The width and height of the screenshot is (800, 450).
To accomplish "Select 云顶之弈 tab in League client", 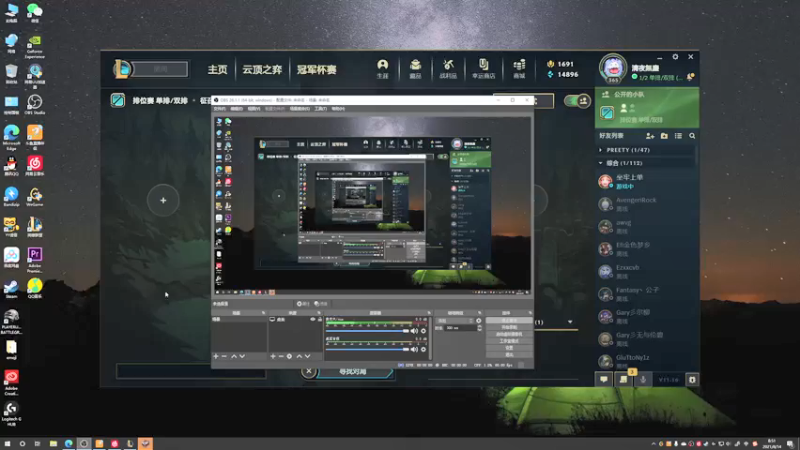I will [x=262, y=69].
